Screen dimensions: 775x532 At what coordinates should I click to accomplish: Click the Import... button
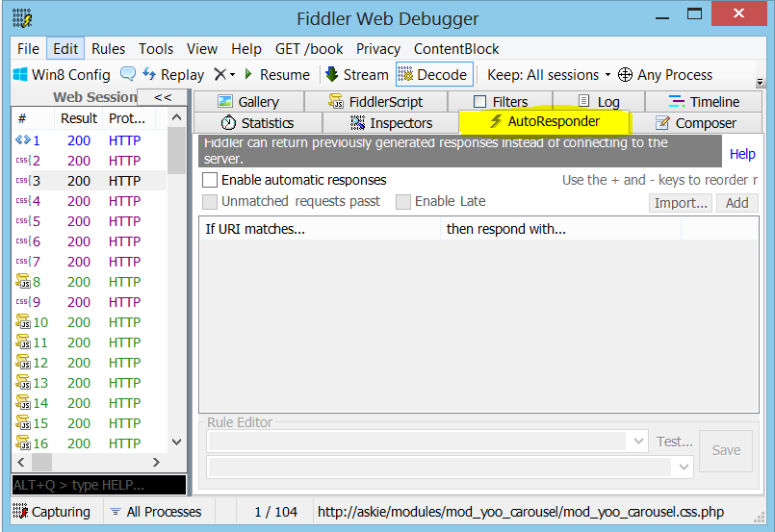coord(681,203)
